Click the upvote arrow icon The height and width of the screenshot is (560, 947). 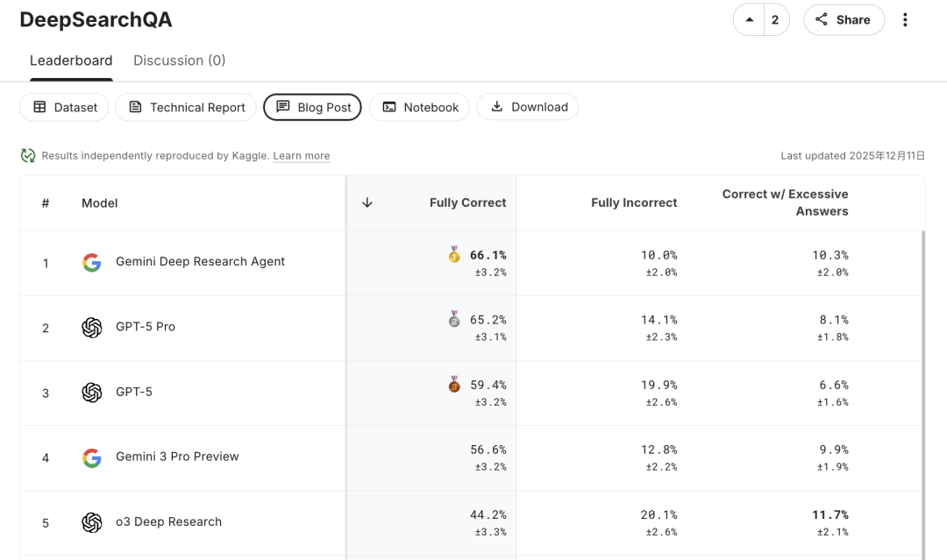click(x=749, y=19)
